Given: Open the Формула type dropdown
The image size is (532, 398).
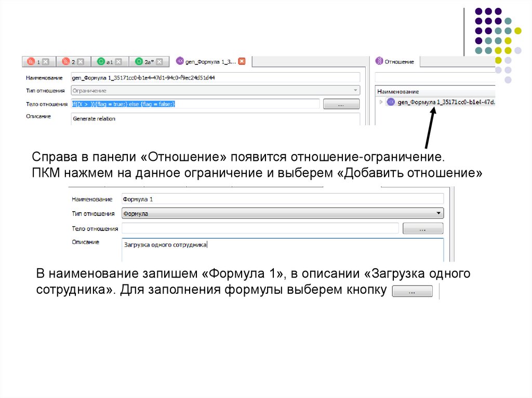Looking at the screenshot, I should point(283,214).
